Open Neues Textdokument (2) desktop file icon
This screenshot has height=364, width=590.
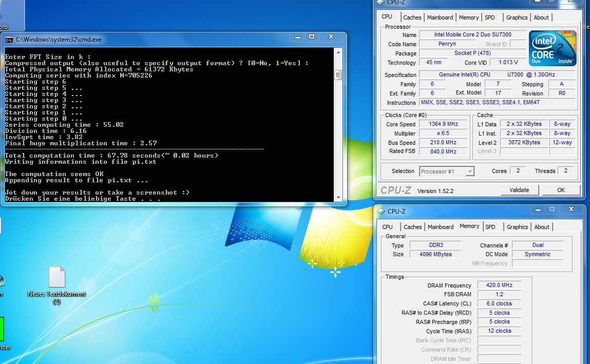coord(57,285)
